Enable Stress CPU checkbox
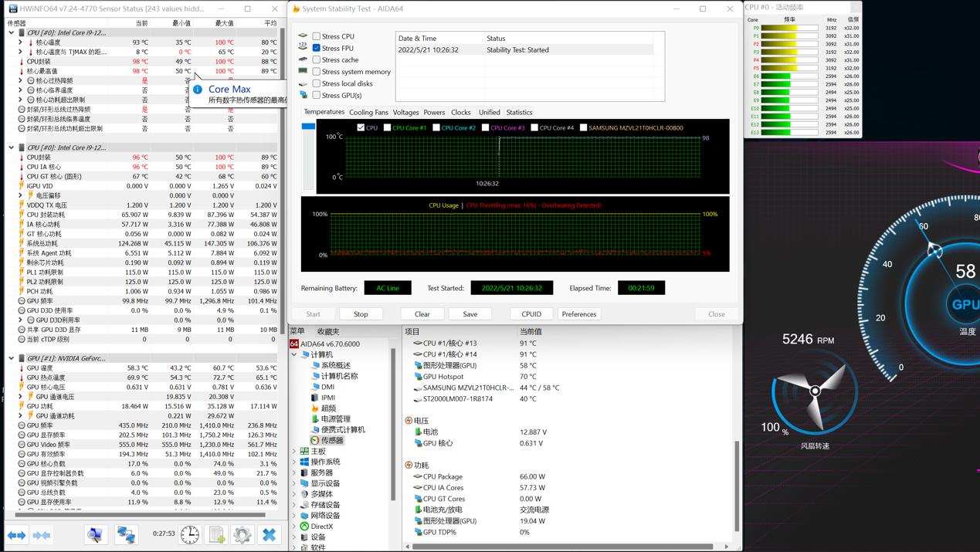This screenshot has height=552, width=980. (x=317, y=36)
